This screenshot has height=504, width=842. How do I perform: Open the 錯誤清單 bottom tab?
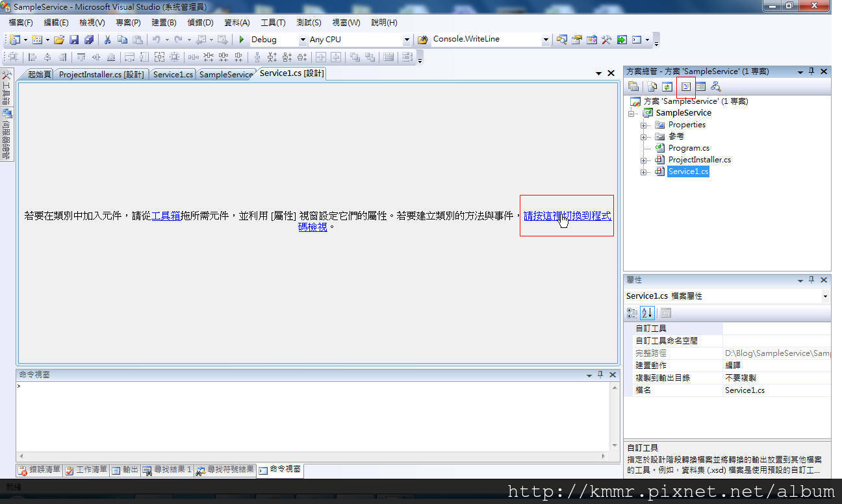[x=40, y=470]
